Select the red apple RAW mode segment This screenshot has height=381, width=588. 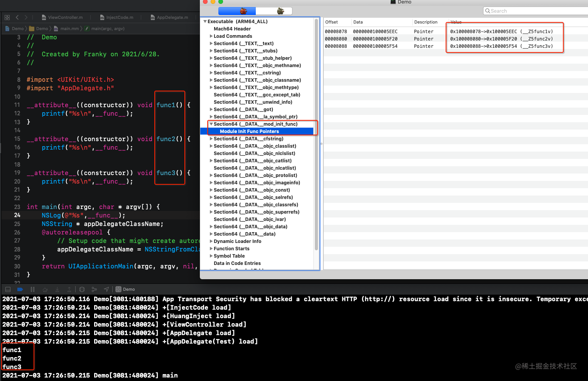click(x=237, y=11)
